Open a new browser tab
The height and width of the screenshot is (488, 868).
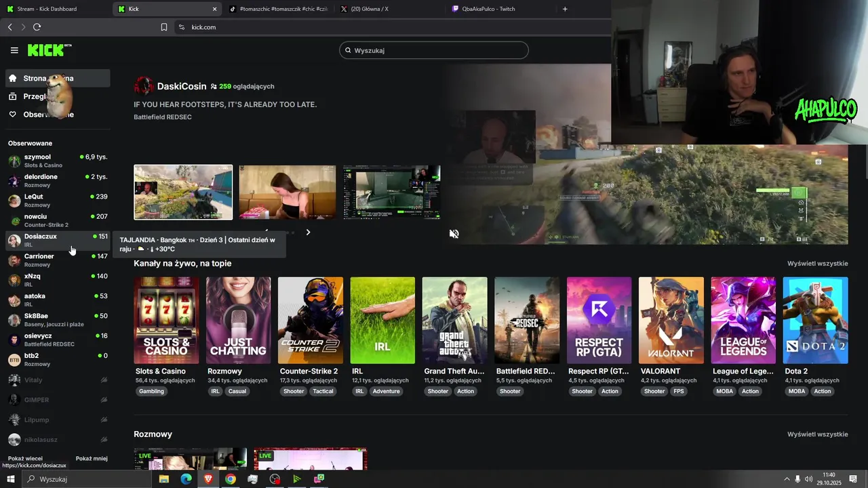click(x=565, y=9)
